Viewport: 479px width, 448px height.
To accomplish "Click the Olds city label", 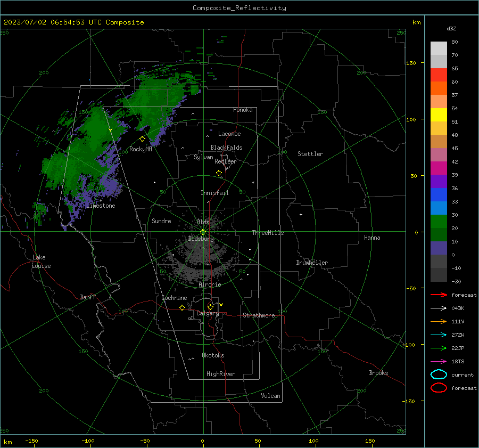I will (203, 222).
